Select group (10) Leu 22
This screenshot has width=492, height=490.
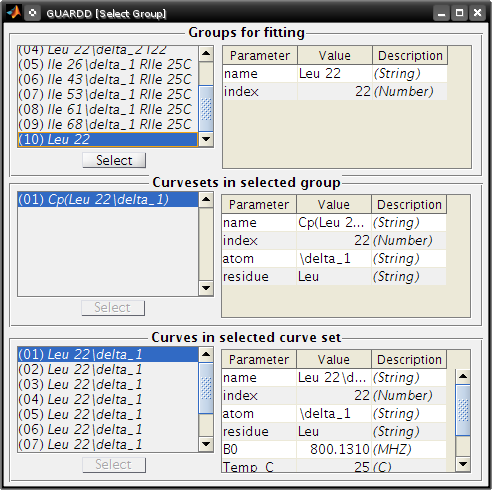click(x=108, y=139)
